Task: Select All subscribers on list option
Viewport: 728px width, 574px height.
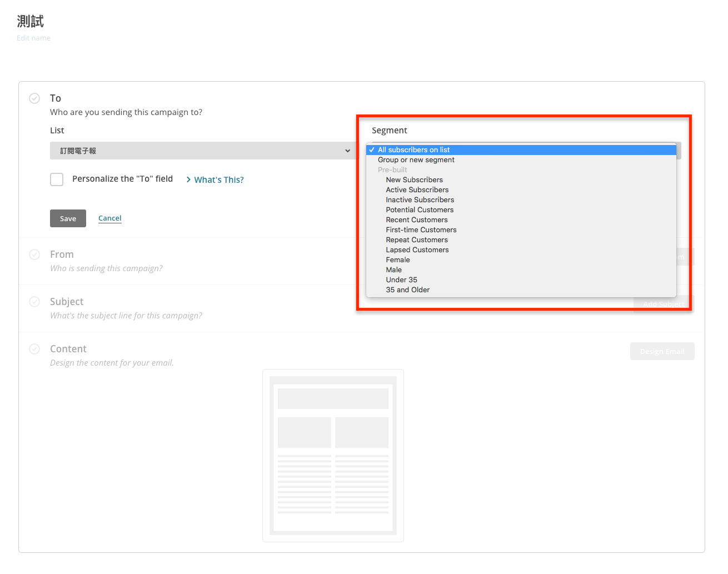Action: (413, 150)
